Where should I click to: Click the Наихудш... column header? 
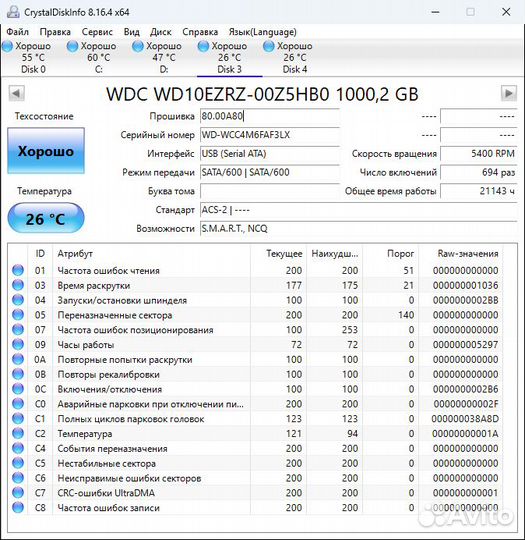coord(334,254)
